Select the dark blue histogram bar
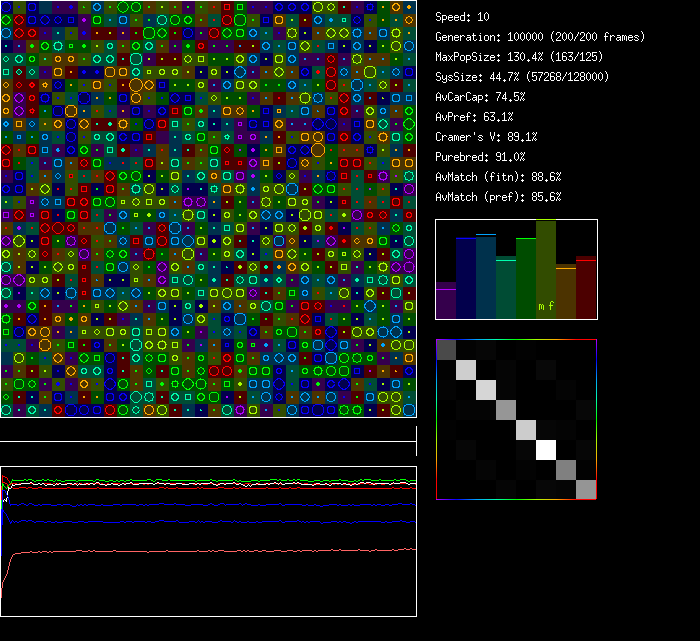Image resolution: width=700 pixels, height=641 pixels. pos(466,278)
